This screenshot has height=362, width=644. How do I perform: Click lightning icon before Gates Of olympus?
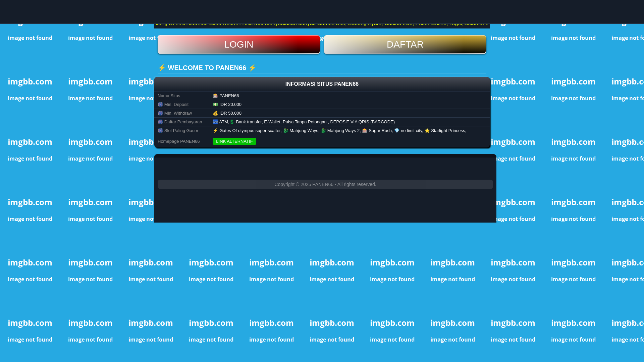(215, 131)
